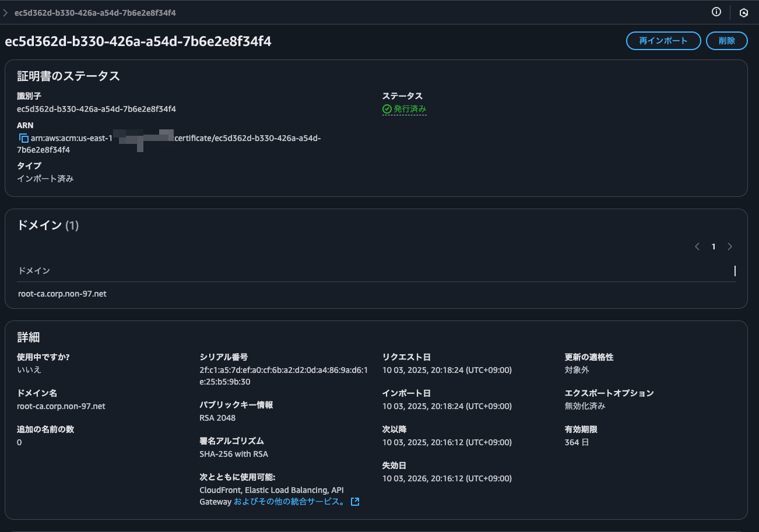
Task: Click the breadcrumb certificate ID text
Action: point(95,12)
